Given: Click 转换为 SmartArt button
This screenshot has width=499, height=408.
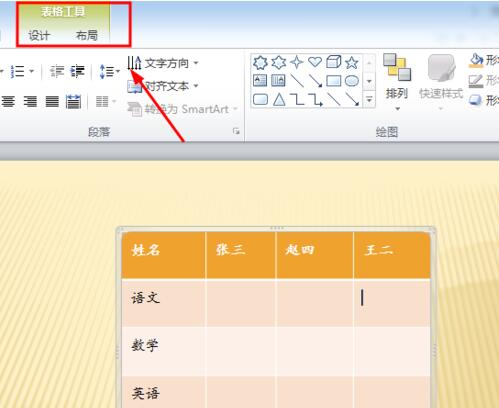Looking at the screenshot, I should click(182, 109).
